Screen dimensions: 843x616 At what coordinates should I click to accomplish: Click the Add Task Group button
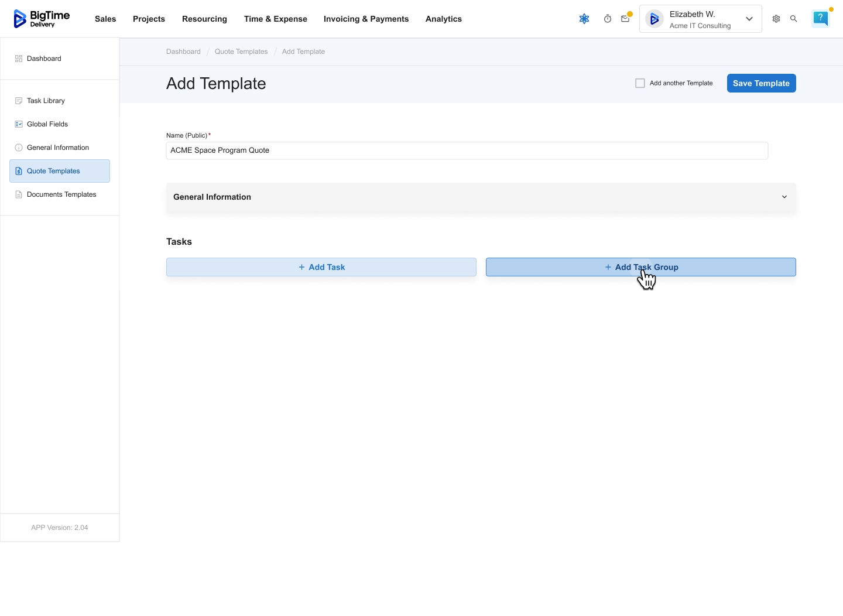click(640, 267)
